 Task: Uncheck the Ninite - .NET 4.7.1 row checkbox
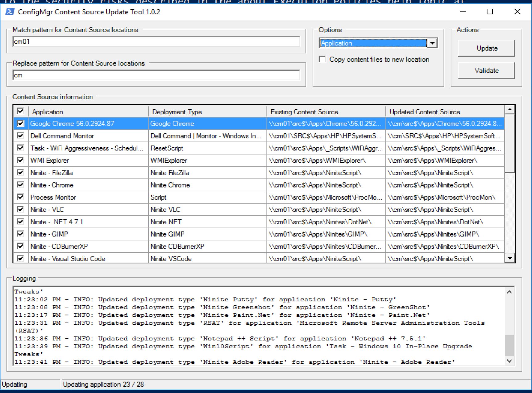20,222
